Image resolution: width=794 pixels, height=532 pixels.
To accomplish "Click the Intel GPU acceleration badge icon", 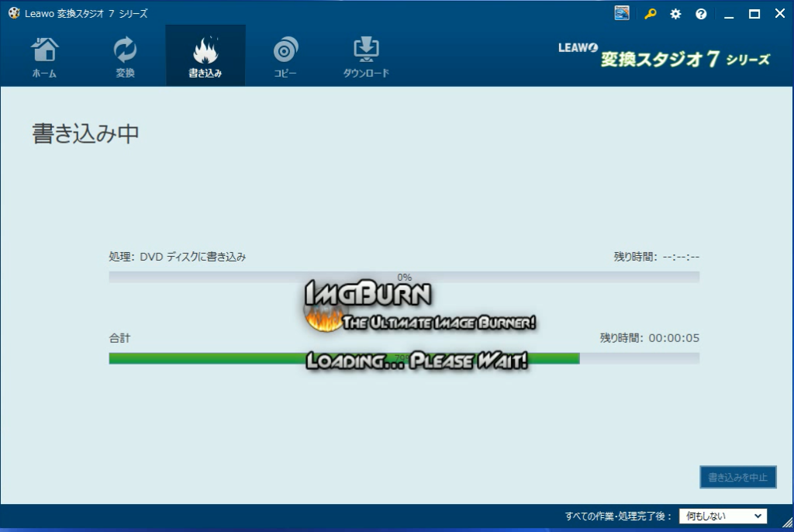I will click(x=622, y=14).
